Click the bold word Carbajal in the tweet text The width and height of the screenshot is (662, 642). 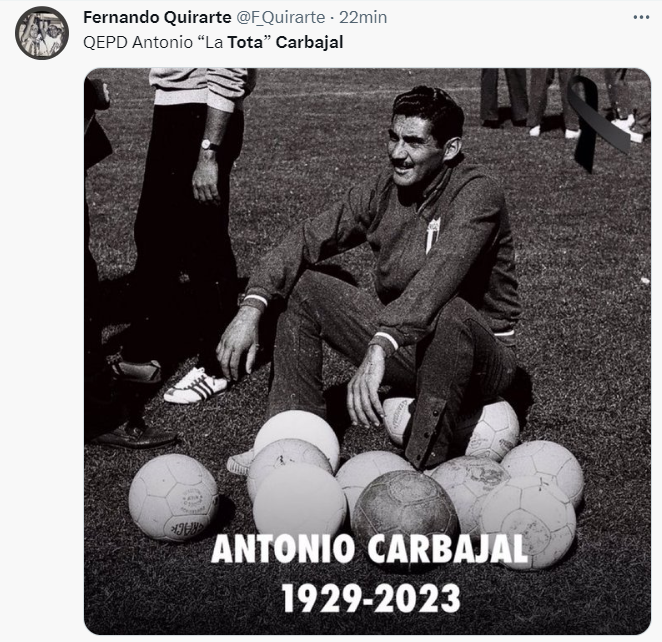click(x=309, y=43)
